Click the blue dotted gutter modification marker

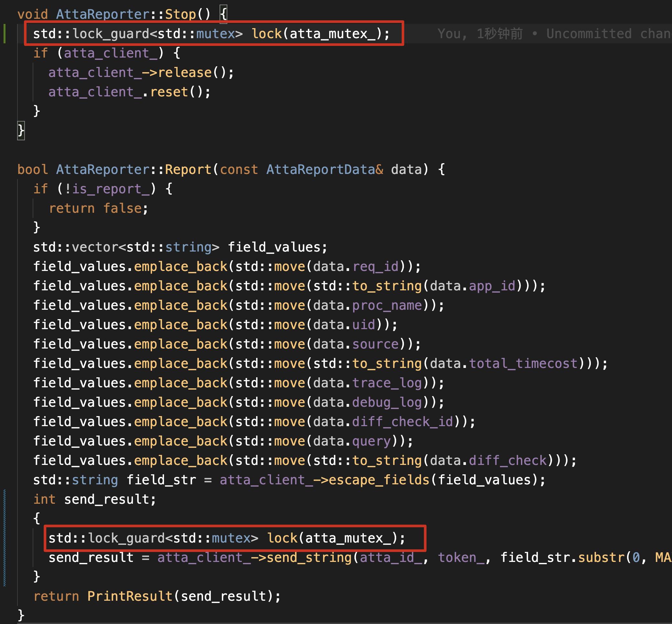click(x=5, y=538)
